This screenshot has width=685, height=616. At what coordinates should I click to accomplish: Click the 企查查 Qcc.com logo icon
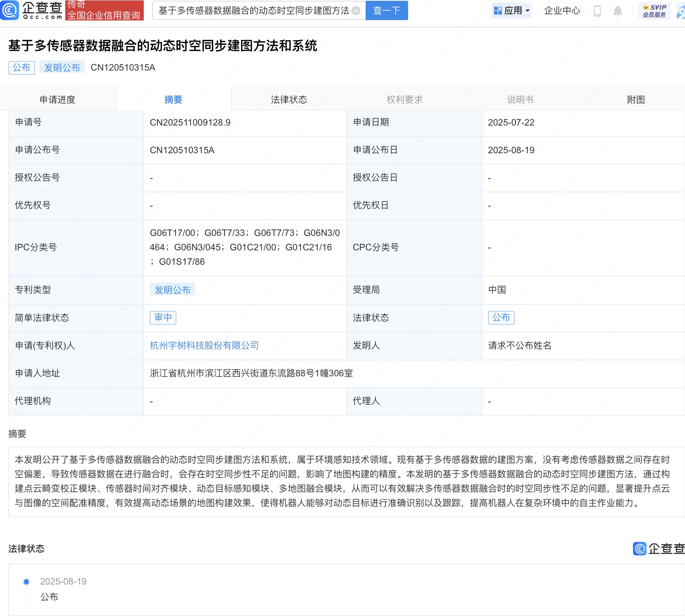point(10,10)
